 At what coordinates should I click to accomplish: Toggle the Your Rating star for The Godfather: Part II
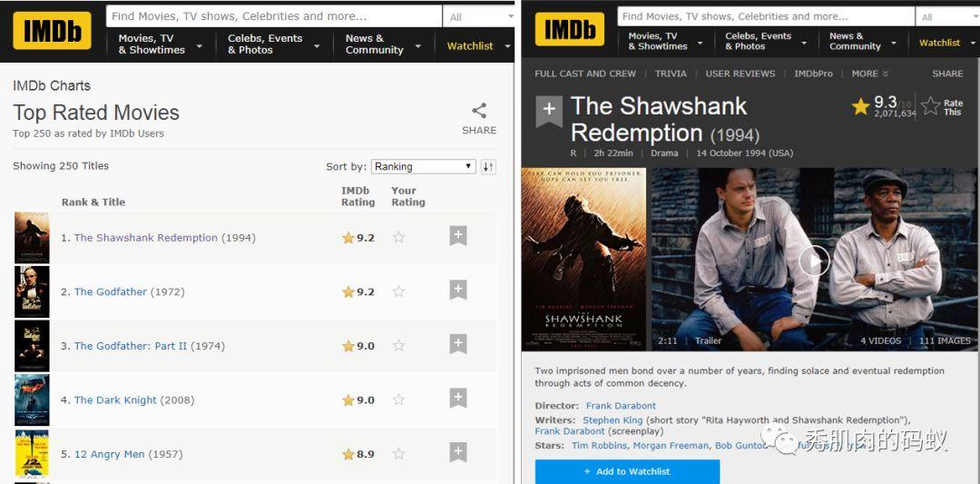coord(398,345)
